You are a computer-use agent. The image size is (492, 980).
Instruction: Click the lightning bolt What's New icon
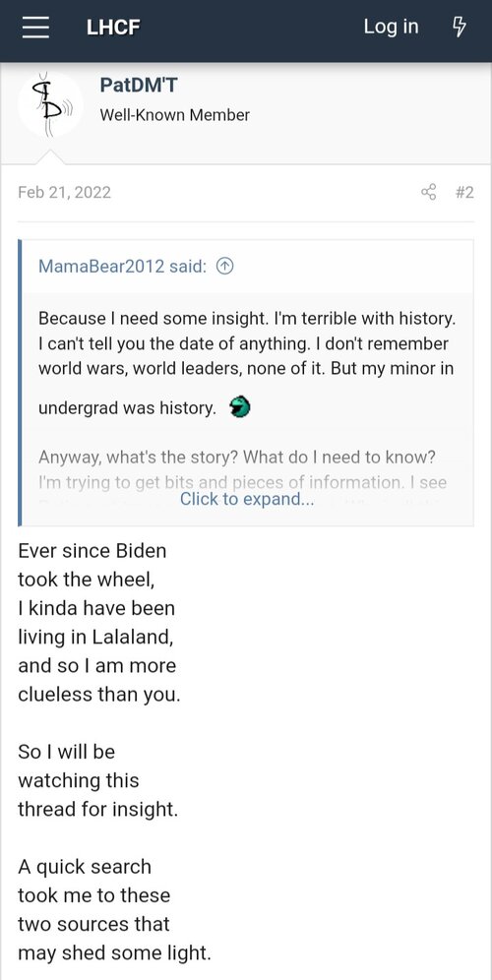[x=459, y=27]
